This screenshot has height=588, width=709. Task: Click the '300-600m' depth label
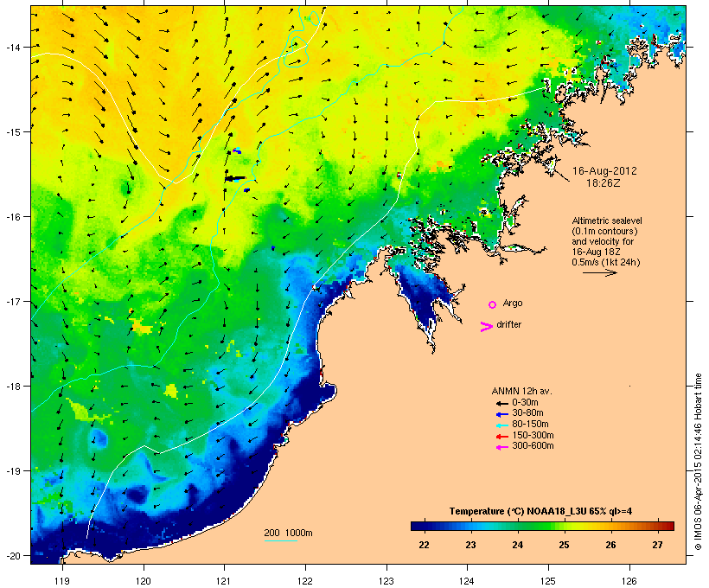(533, 446)
